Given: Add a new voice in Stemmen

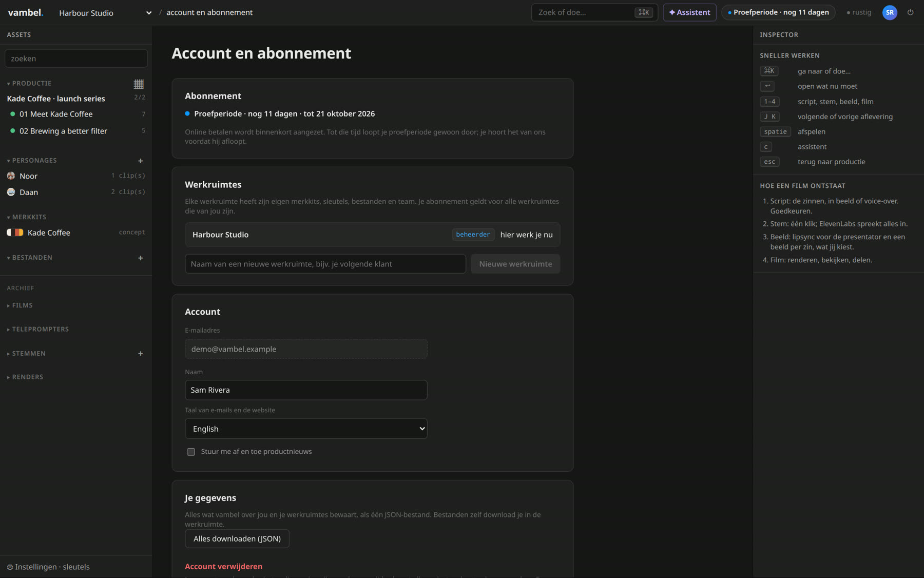Looking at the screenshot, I should point(140,353).
